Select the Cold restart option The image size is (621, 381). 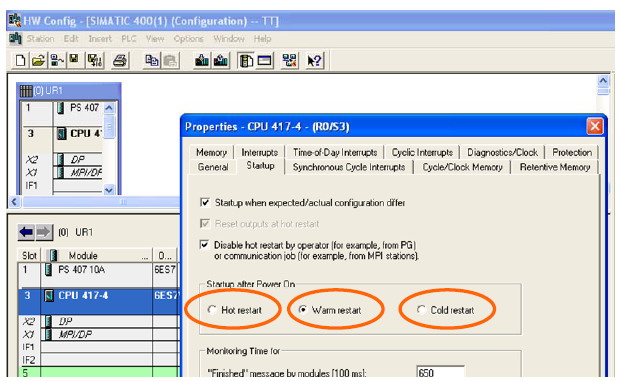tap(421, 310)
